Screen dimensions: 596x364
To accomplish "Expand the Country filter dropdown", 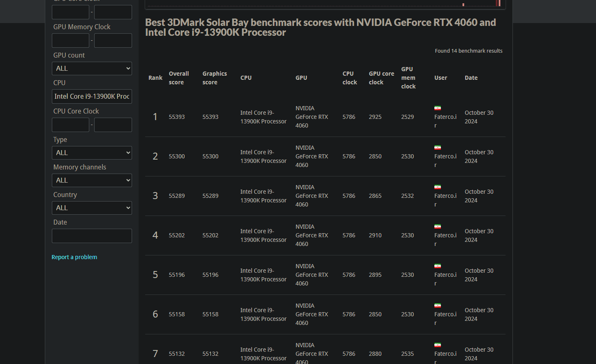I will 92,208.
